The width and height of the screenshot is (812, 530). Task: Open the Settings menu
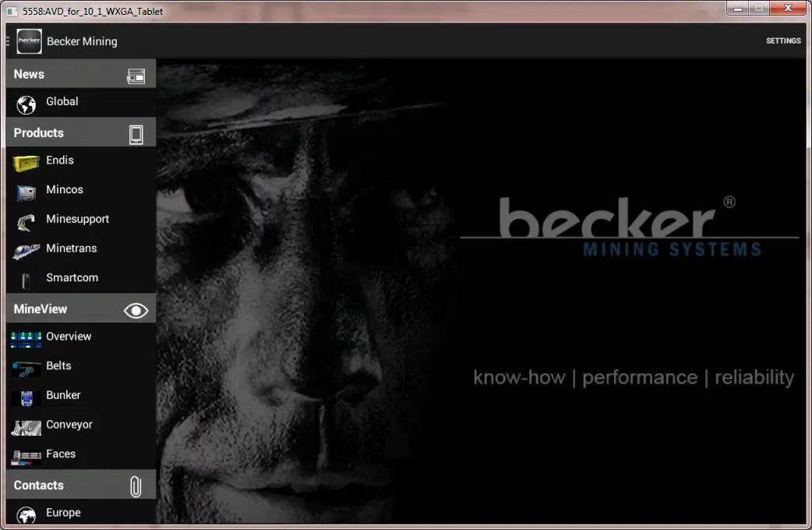(x=783, y=41)
